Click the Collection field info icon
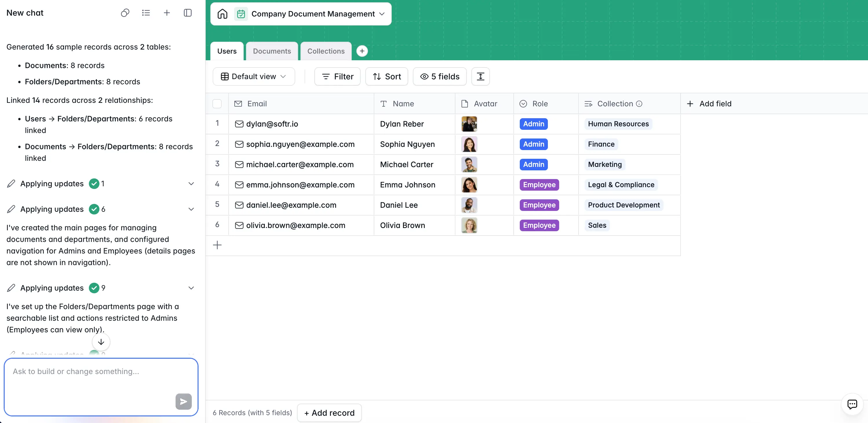The image size is (868, 423). [639, 104]
